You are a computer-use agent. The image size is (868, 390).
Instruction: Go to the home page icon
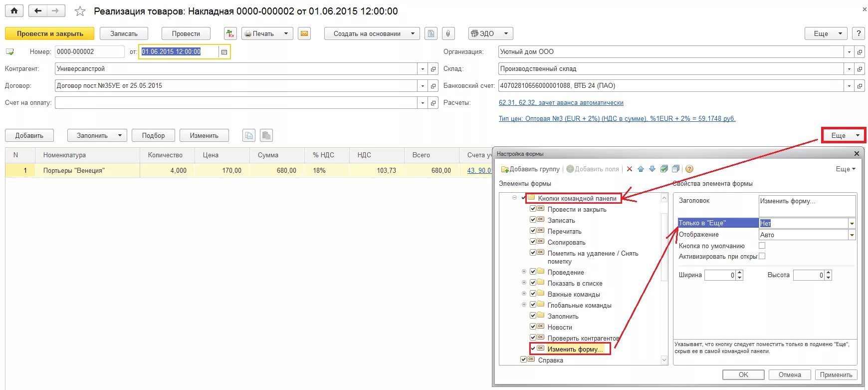pos(14,10)
